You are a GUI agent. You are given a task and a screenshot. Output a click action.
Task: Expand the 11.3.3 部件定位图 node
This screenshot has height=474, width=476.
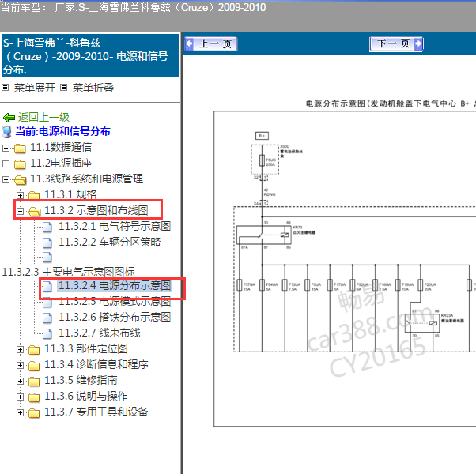pyautogui.click(x=20, y=350)
